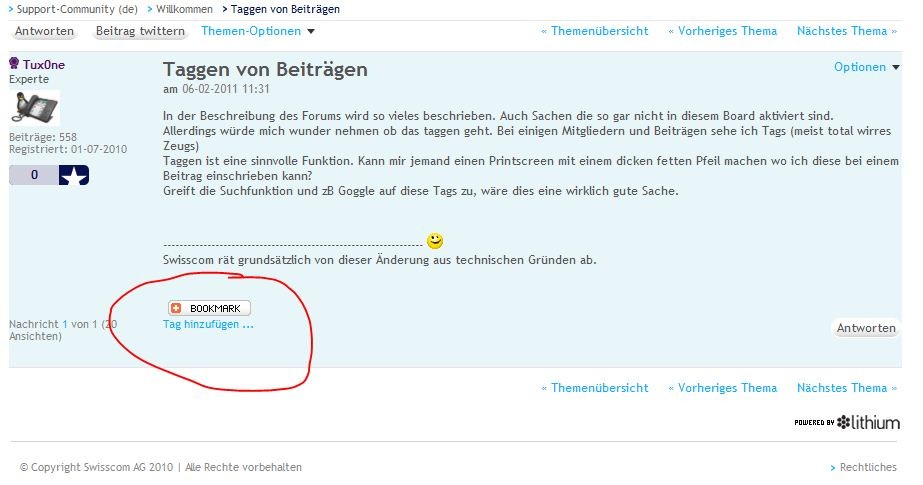The image size is (923, 485).
Task: Click the top Antworten button
Action: click(45, 31)
